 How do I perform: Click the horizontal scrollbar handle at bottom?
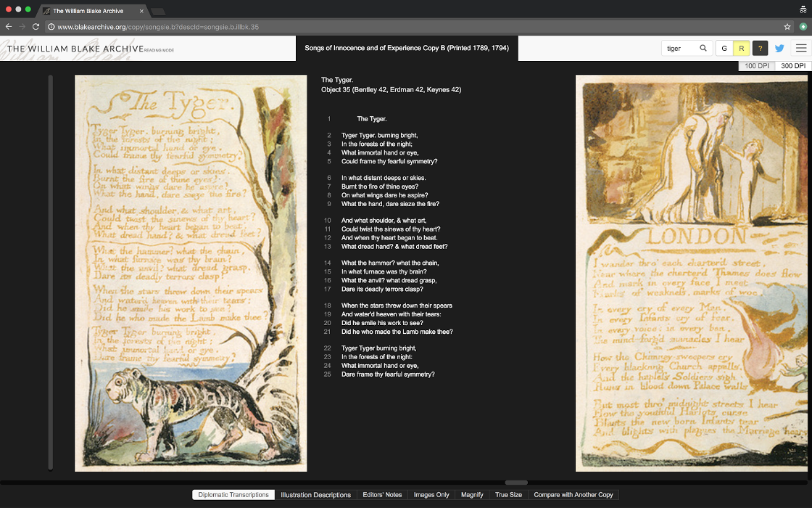516,483
